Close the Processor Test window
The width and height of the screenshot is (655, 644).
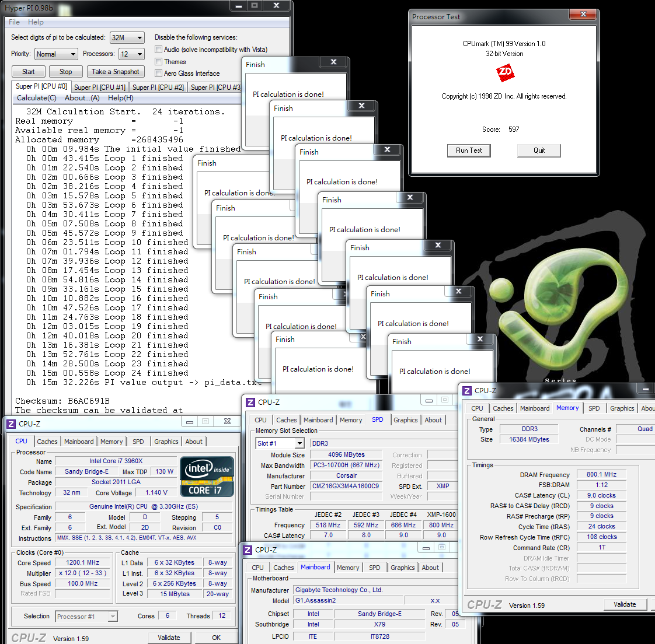coord(583,14)
